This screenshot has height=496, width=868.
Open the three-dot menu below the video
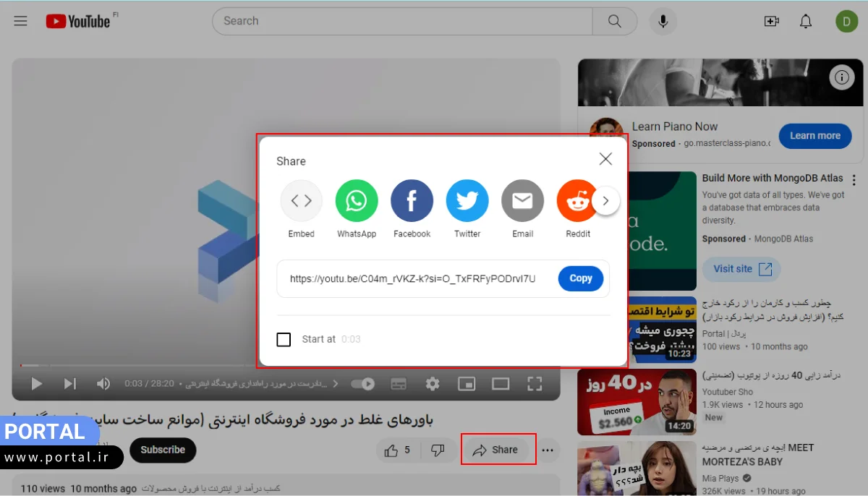(548, 450)
